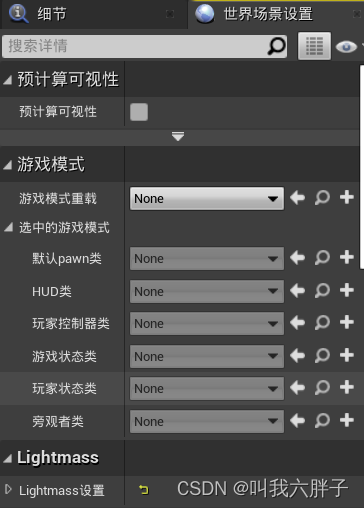This screenshot has width=364, height=508.
Task: Select the 玩家控制器类 property label
Action: coord(71,324)
